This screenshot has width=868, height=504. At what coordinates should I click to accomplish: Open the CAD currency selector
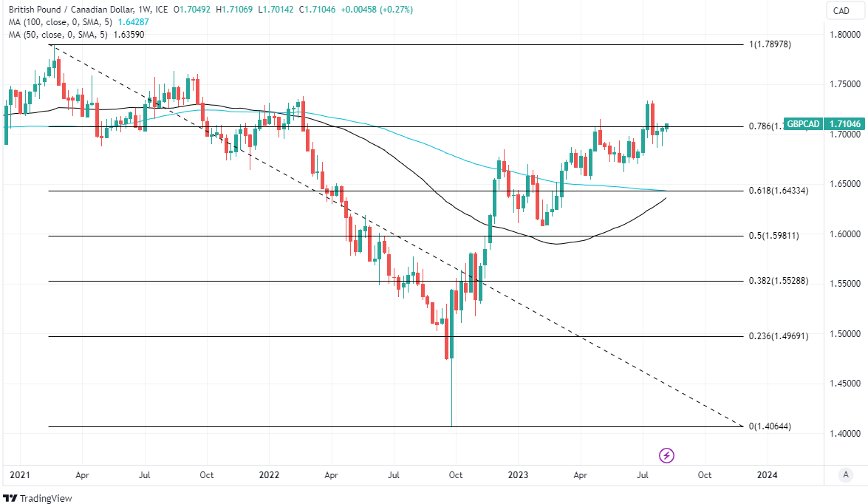pyautogui.click(x=841, y=10)
